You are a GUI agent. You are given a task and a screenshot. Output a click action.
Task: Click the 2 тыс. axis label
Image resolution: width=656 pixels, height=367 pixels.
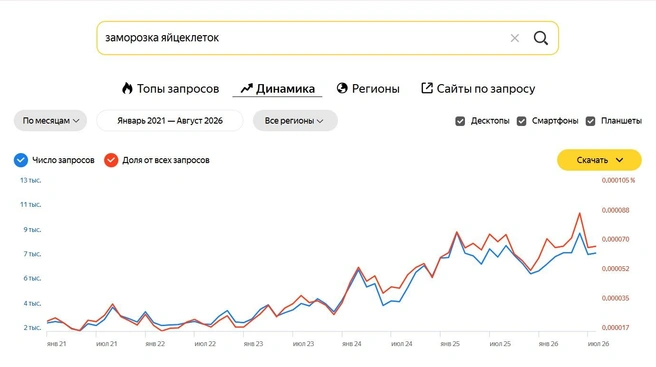32,327
